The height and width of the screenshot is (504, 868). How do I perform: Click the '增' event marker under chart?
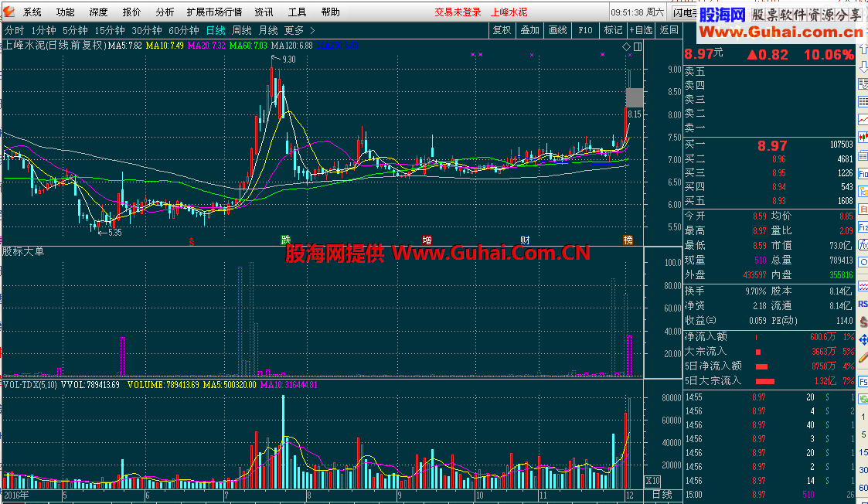pyautogui.click(x=427, y=240)
